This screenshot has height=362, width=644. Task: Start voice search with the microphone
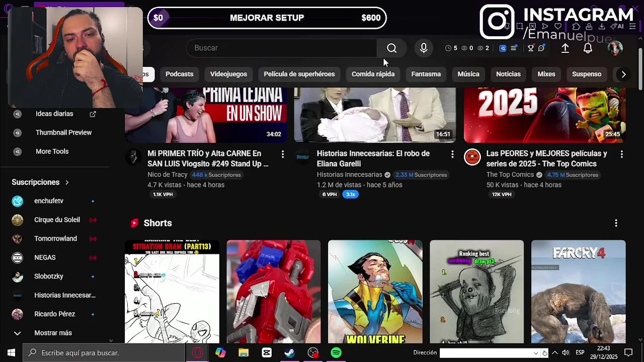(x=424, y=48)
